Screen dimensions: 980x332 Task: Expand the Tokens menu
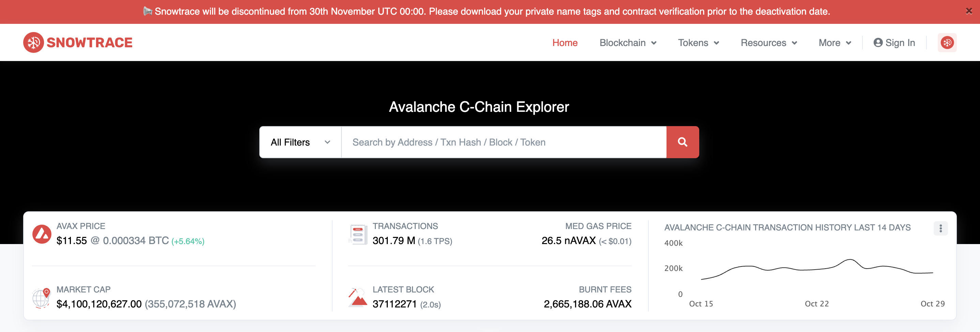(x=698, y=43)
